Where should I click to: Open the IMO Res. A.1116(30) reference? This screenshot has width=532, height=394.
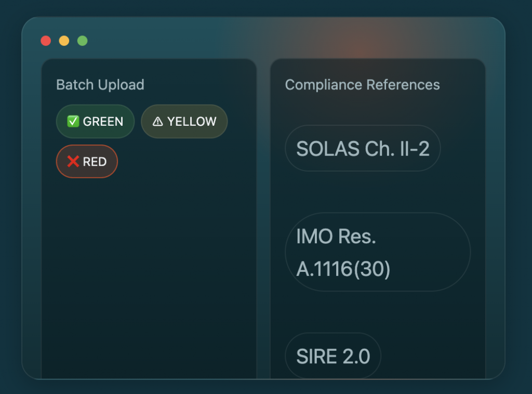coord(377,252)
